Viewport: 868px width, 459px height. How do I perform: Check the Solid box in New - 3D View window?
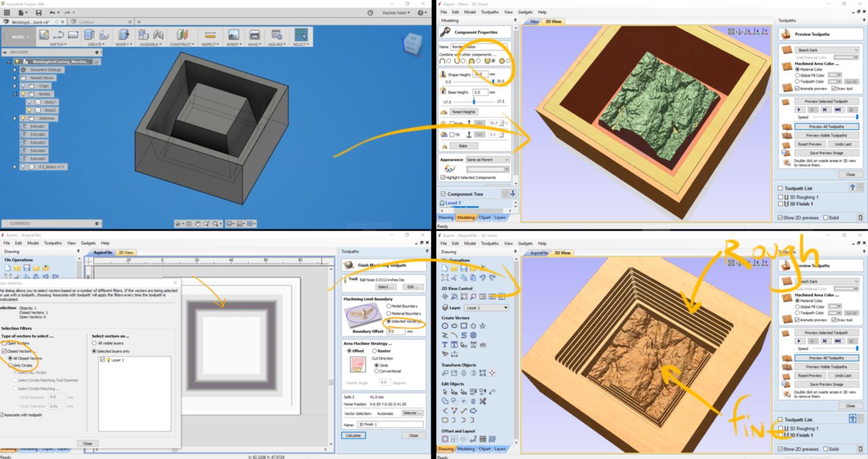(x=826, y=218)
